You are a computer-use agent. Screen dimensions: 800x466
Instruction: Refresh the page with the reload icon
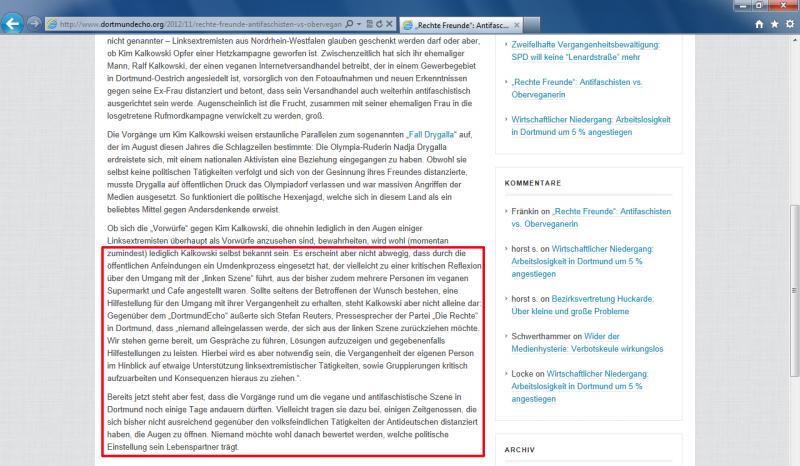[379, 23]
